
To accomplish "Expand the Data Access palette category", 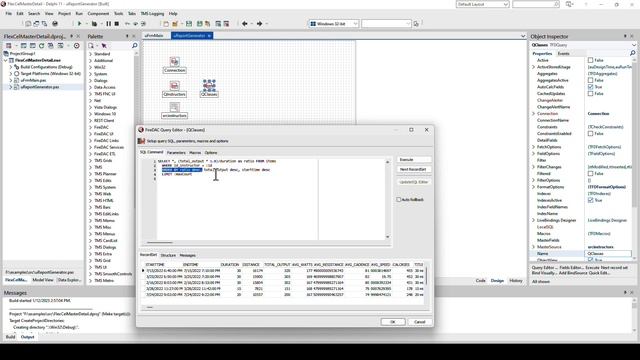I will pos(91,87).
